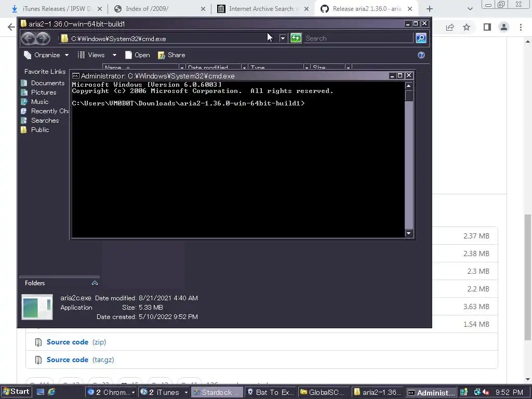Click cmd scrollbar up arrow

click(409, 86)
